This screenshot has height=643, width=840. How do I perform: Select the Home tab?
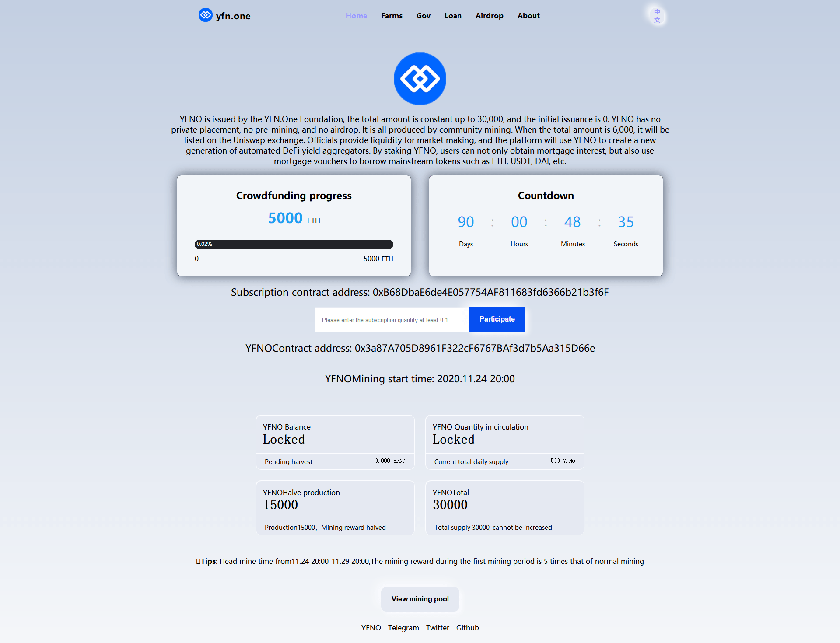356,16
